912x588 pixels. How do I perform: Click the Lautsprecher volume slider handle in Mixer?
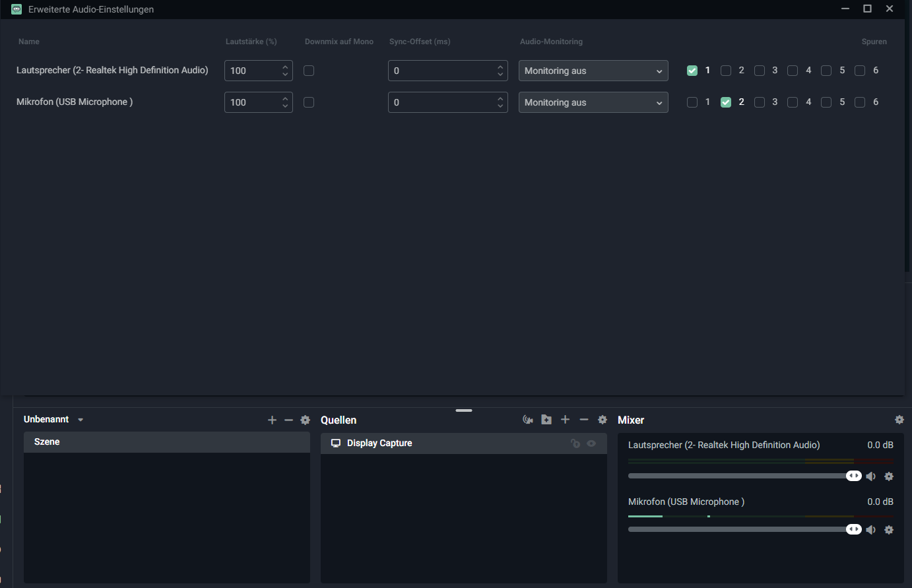click(x=854, y=476)
